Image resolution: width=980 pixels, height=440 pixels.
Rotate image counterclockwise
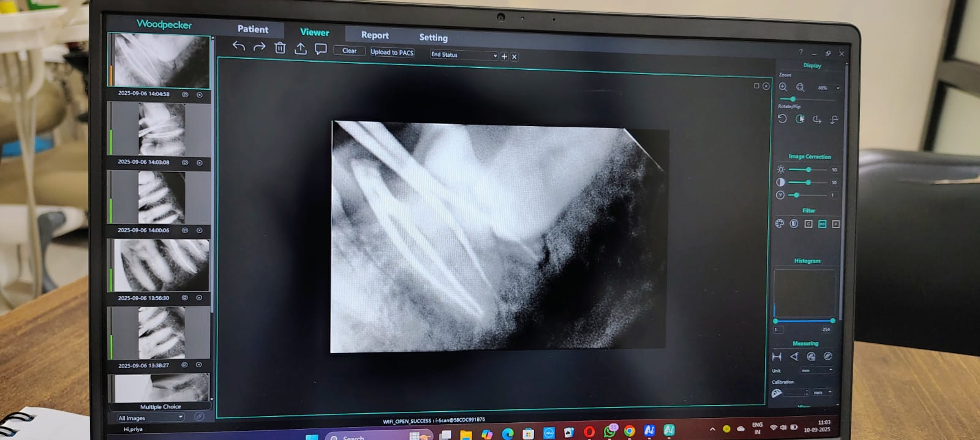[782, 119]
